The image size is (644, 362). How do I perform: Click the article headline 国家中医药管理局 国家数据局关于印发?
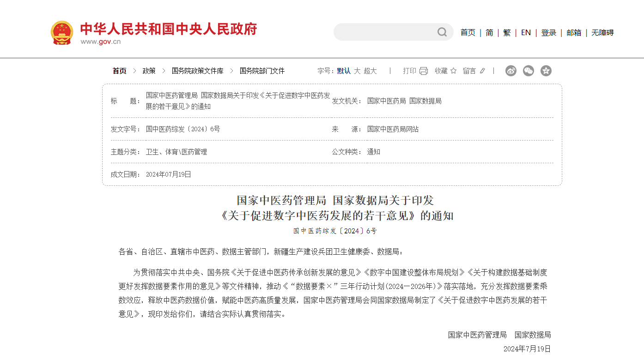pos(335,200)
